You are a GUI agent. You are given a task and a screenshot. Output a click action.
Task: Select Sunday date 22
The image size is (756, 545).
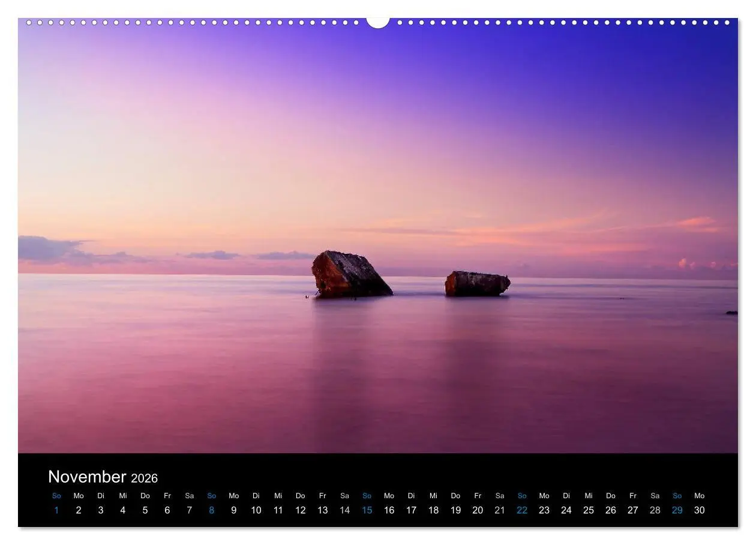point(521,510)
